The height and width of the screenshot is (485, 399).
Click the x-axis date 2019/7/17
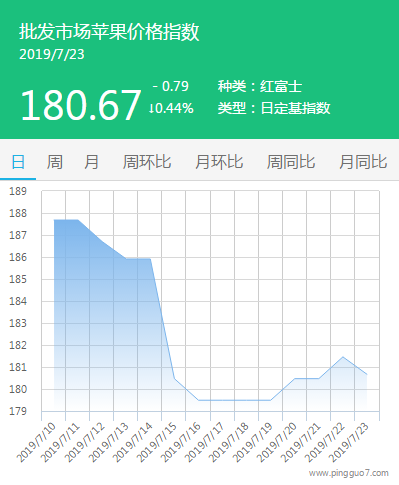click(204, 442)
